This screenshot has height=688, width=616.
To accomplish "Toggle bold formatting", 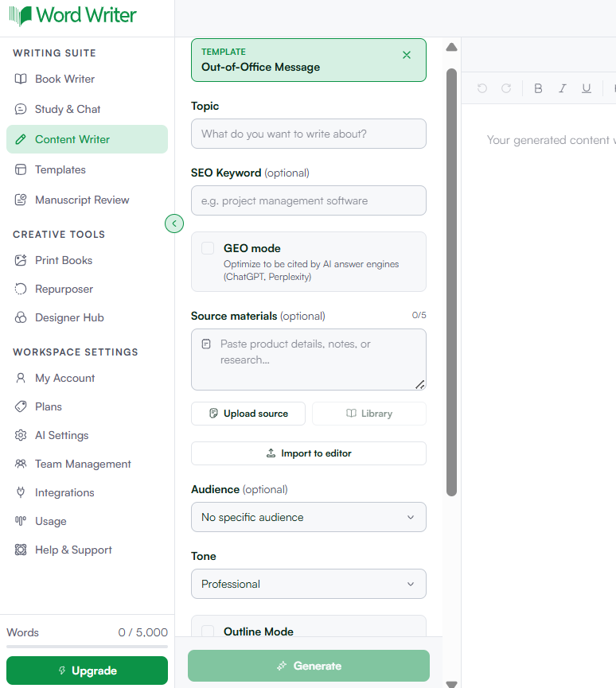I will point(538,88).
